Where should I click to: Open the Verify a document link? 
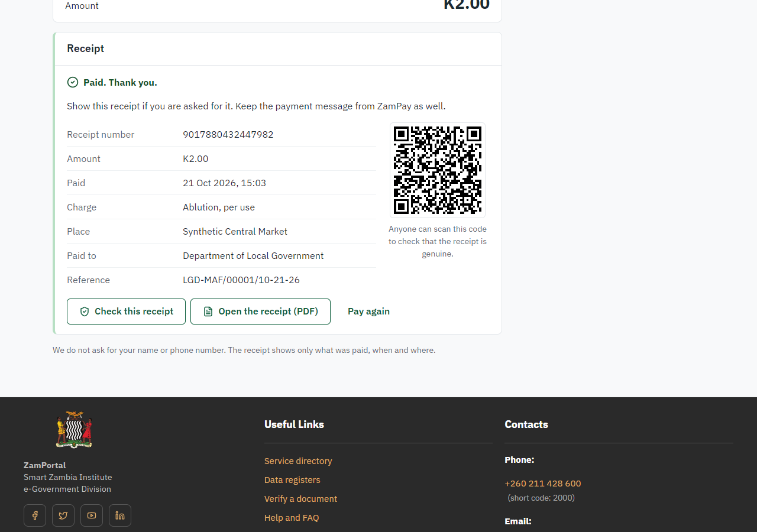click(300, 499)
